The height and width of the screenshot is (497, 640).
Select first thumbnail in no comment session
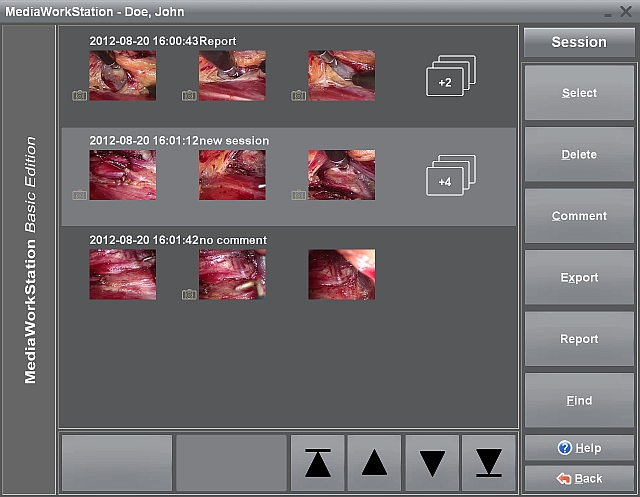point(123,275)
